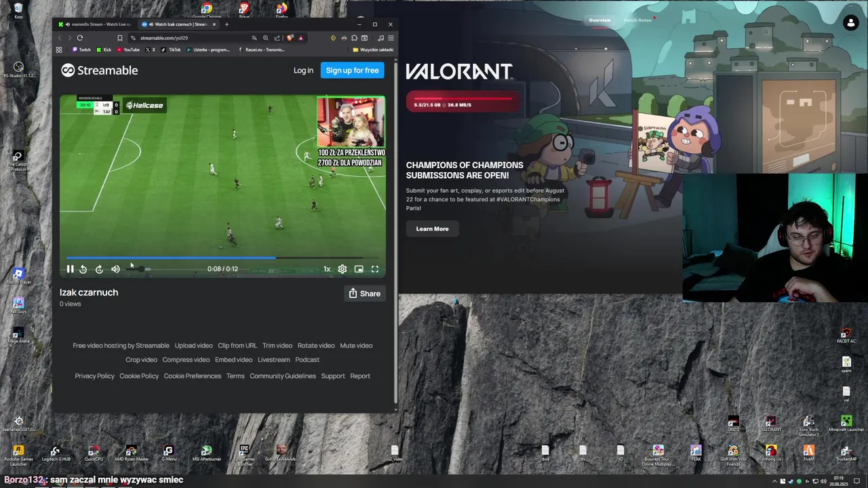868x488 pixels.
Task: Open the browser hamburger menu
Action: (391, 38)
